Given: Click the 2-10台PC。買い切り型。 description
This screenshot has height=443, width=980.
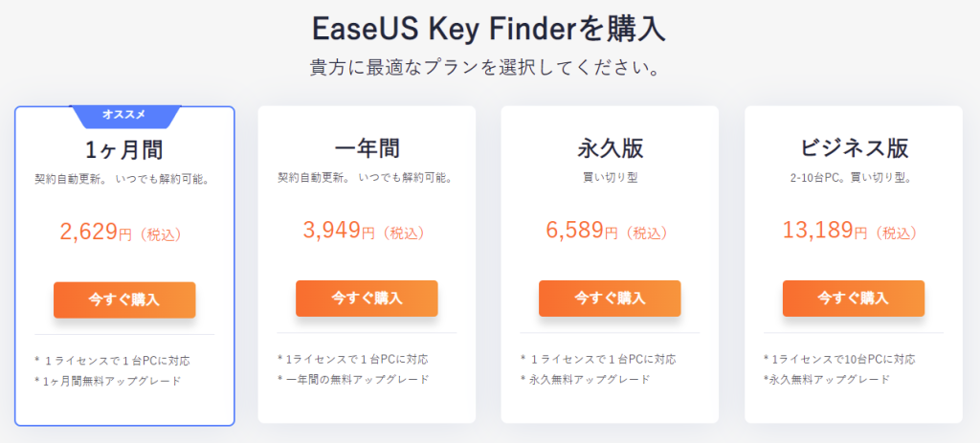Looking at the screenshot, I should coord(854,178).
